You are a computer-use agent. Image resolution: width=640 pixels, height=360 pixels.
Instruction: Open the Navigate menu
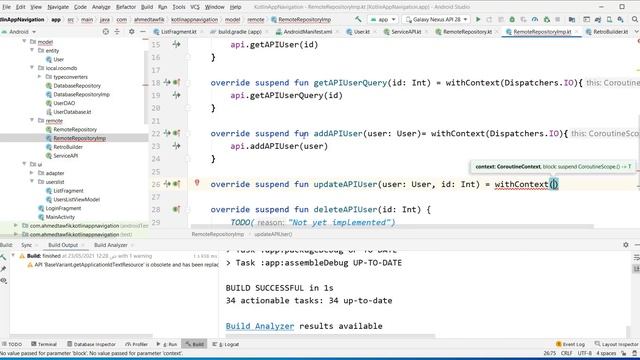(x=58, y=7)
